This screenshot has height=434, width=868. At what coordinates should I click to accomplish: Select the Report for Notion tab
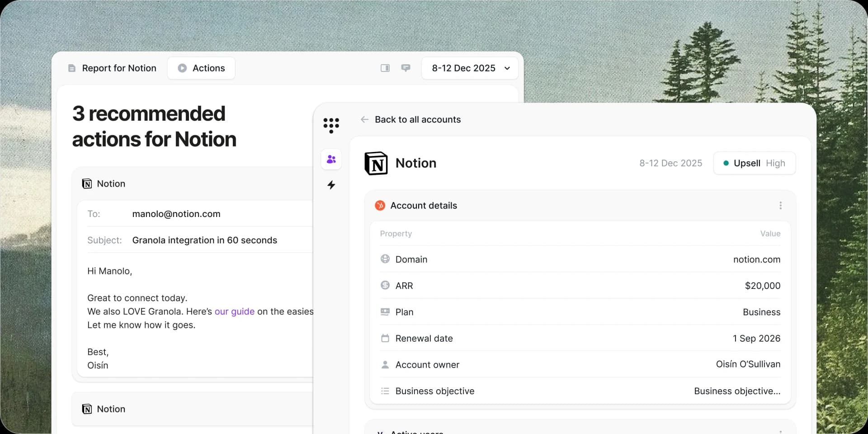(112, 68)
